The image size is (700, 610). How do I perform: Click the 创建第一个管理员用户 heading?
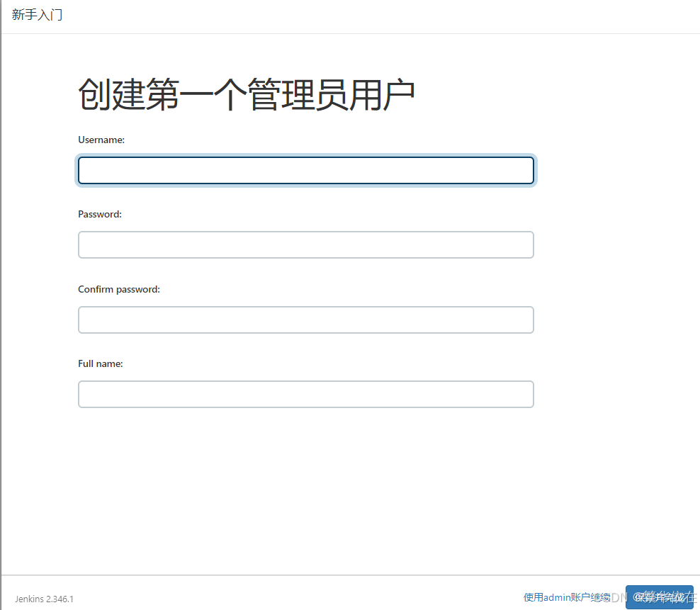247,94
